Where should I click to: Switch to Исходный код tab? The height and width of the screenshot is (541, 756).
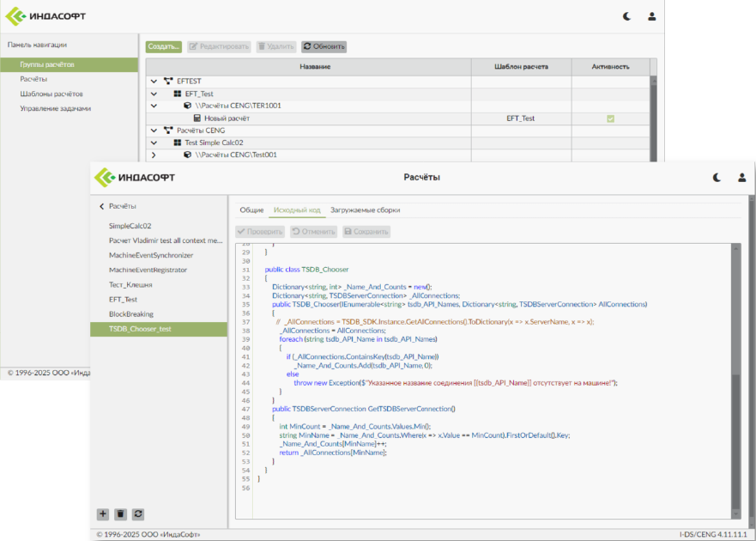coord(297,210)
